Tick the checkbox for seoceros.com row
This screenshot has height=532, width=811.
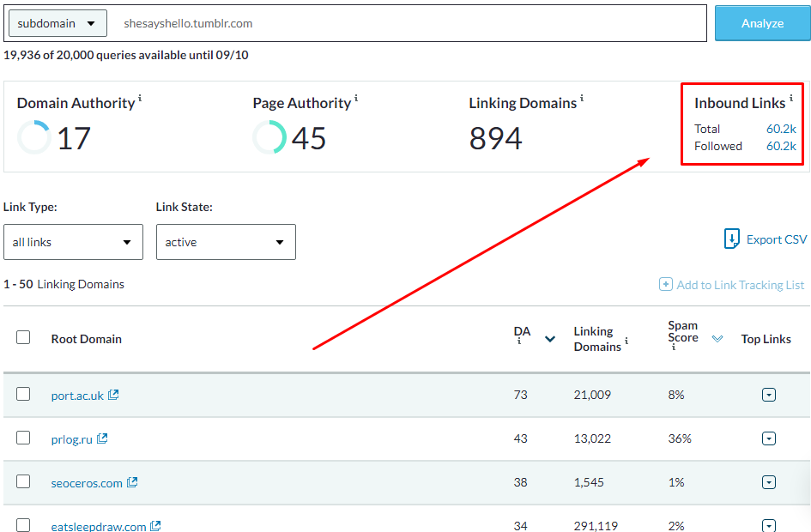23,482
